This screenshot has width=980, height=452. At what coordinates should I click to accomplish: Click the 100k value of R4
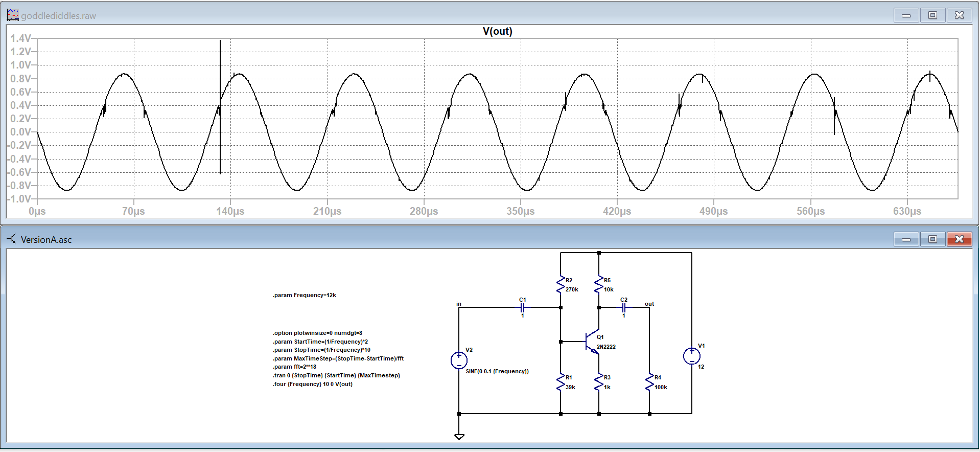click(661, 387)
